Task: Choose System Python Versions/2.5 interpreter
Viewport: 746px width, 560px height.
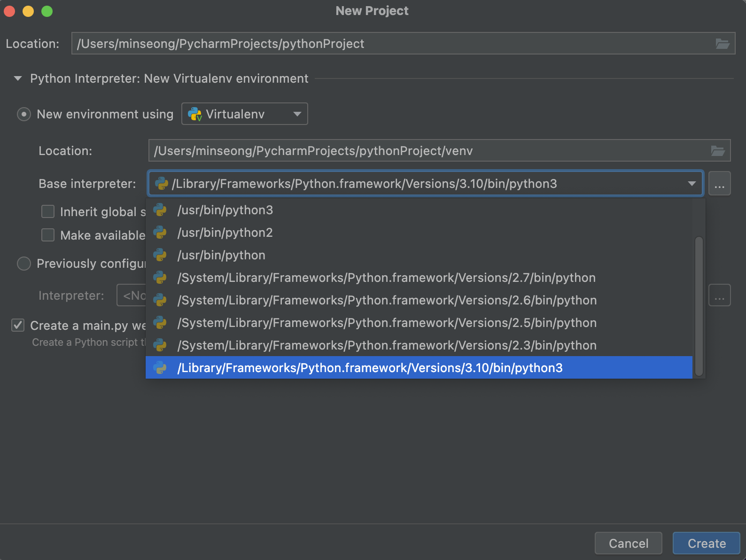Action: pyautogui.click(x=419, y=323)
